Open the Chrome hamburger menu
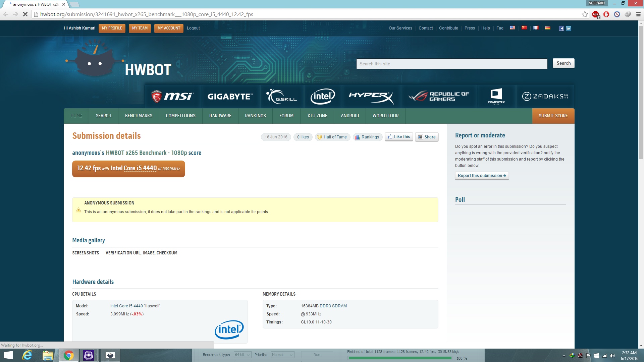This screenshot has height=362, width=644. tap(638, 14)
